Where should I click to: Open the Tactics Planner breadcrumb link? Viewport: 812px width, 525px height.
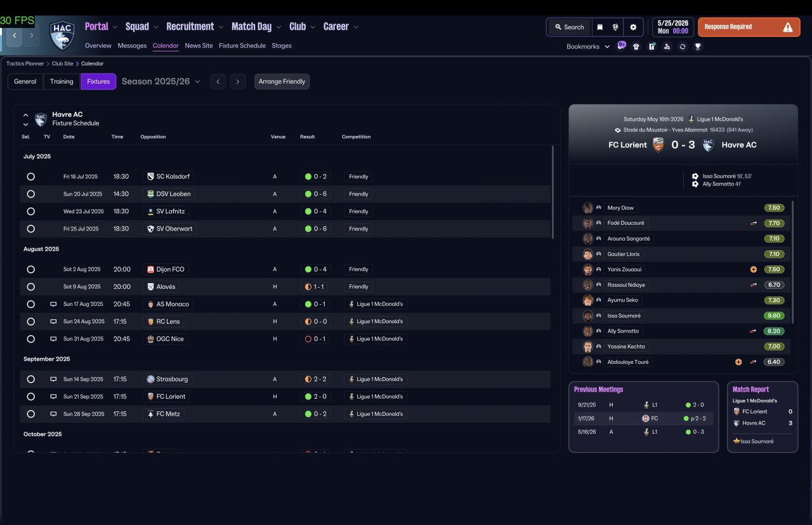pos(25,63)
